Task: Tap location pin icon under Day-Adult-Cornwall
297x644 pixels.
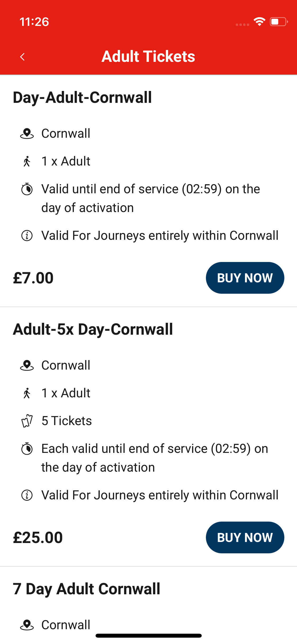Action: 27,134
